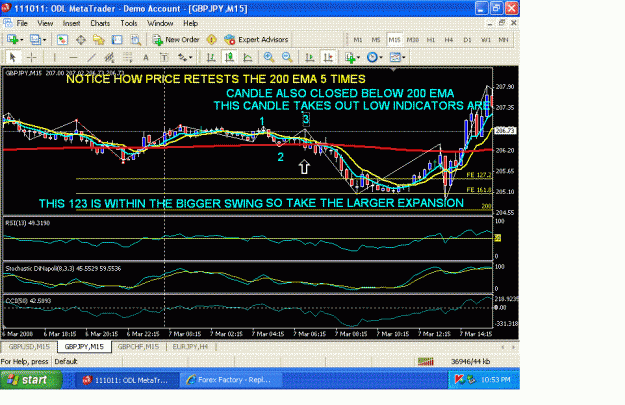
Task: Open the File menu
Action: (22, 23)
